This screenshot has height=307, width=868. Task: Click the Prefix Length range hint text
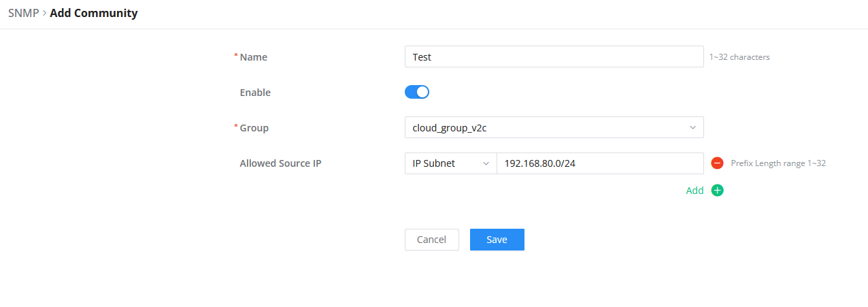[x=778, y=163]
